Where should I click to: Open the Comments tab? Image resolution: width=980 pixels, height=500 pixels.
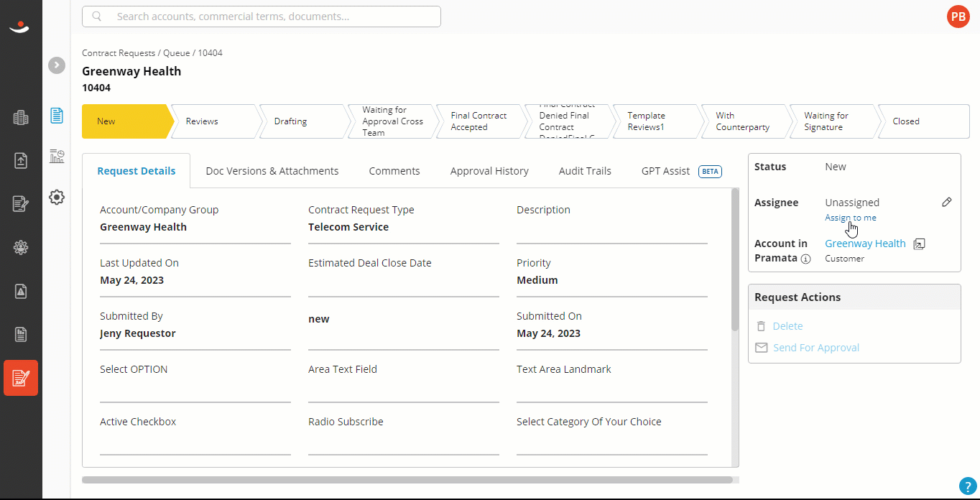point(394,171)
